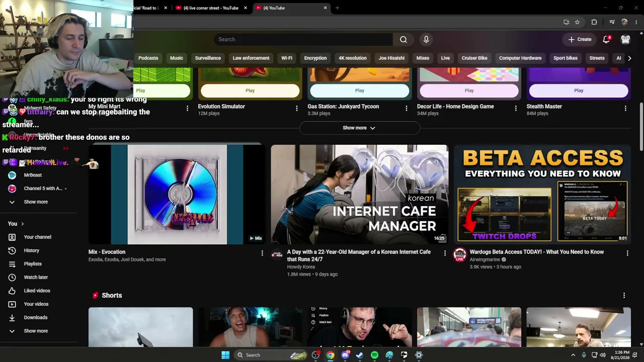Image resolution: width=644 pixels, height=362 pixels.
Task: Open the Mix - Evocation thumbnail
Action: pos(177,195)
